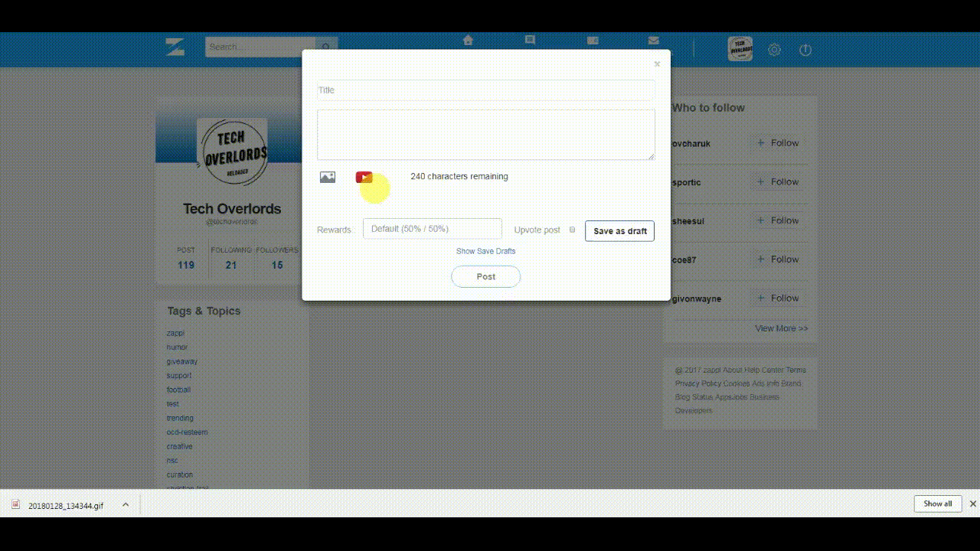Follow user sportic
The width and height of the screenshot is (980, 551).
pyautogui.click(x=777, y=182)
